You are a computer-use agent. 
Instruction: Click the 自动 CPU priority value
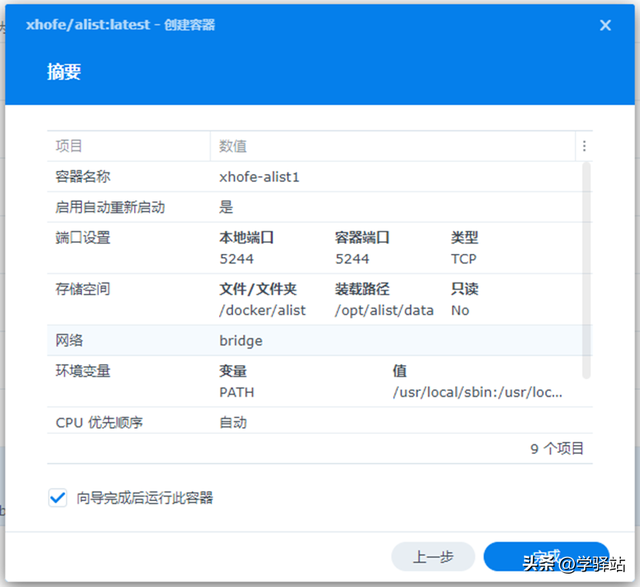[233, 422]
